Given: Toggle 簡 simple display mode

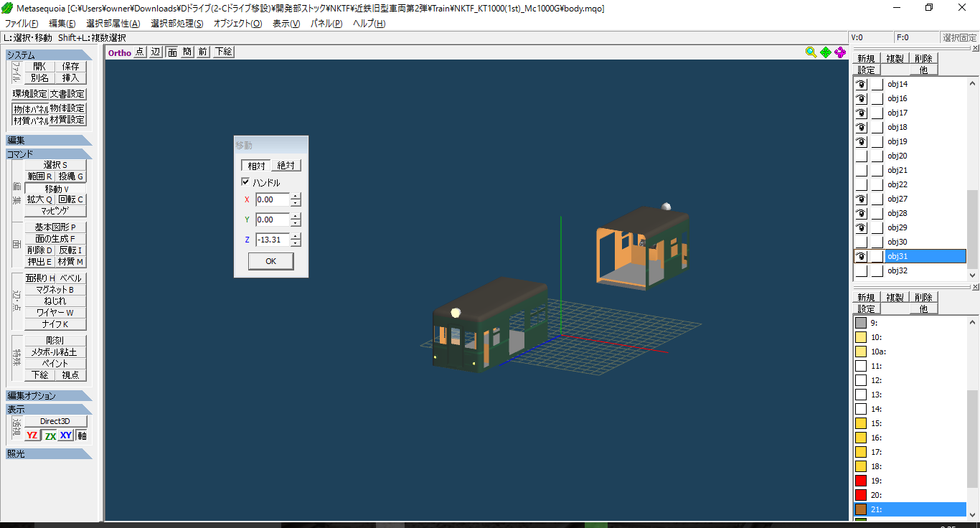Looking at the screenshot, I should pos(187,52).
